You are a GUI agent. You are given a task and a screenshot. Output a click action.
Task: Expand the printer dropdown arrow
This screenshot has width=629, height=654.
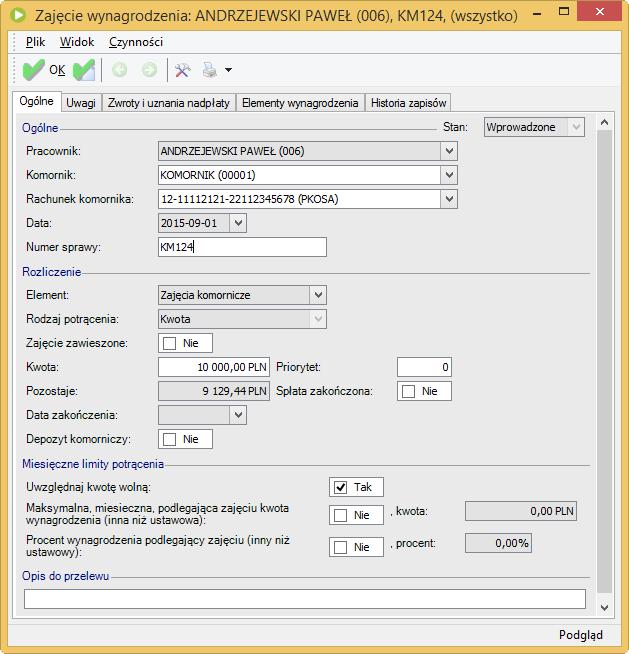tap(228, 70)
